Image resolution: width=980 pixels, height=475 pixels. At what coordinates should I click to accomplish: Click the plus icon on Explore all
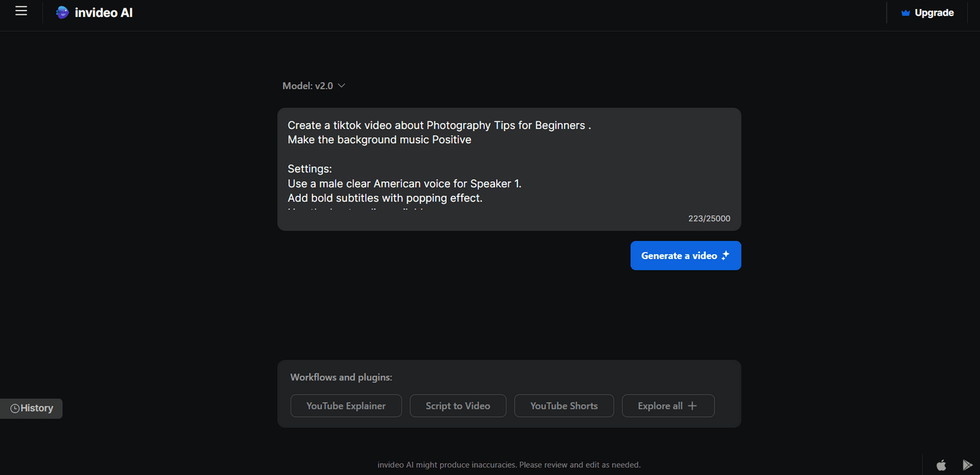pos(692,406)
